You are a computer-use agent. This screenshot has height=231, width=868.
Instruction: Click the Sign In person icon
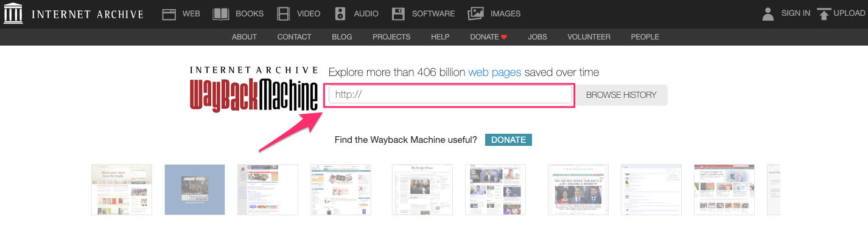click(768, 13)
